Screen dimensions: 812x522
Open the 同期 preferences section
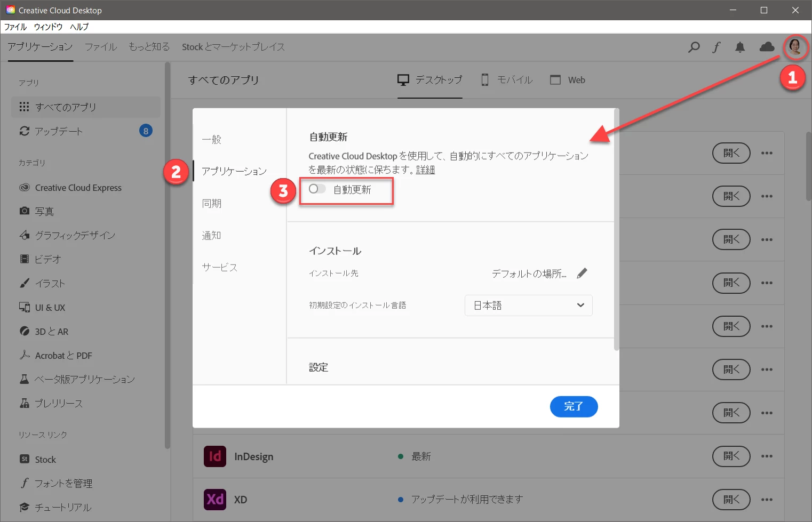click(x=211, y=203)
